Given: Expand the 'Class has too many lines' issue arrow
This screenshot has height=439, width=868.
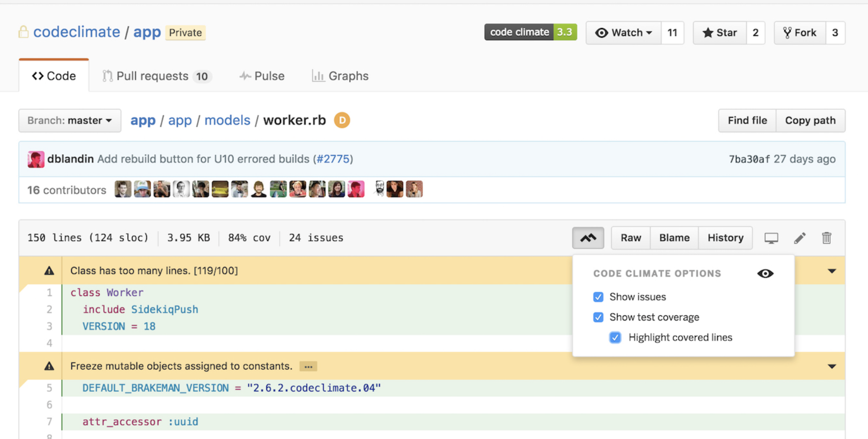Looking at the screenshot, I should tap(832, 271).
